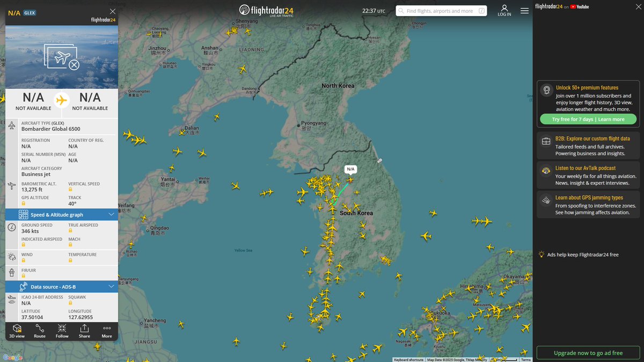The image size is (644, 362).
Task: Open the map Terms link
Action: 526,360
